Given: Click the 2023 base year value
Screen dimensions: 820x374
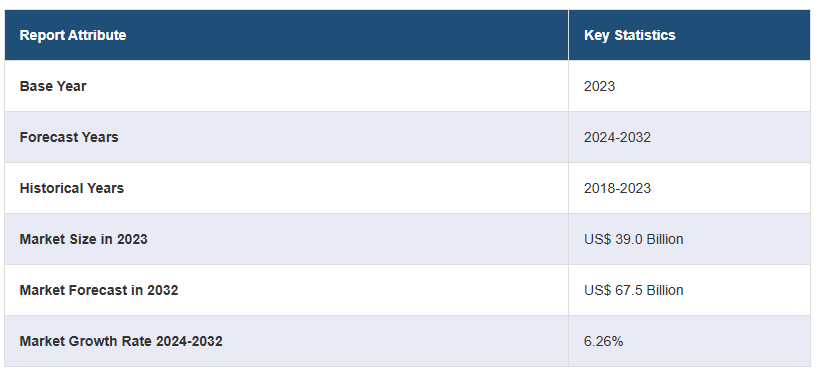Looking at the screenshot, I should click(599, 86).
